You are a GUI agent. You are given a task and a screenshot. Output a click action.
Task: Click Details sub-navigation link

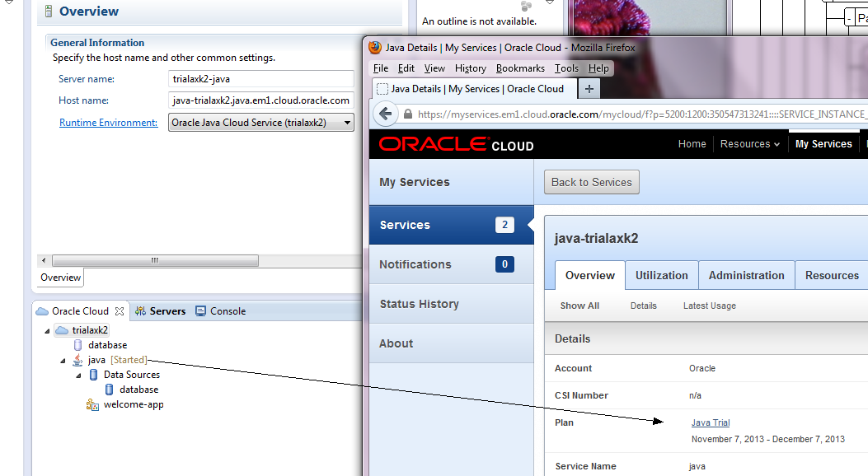point(643,306)
